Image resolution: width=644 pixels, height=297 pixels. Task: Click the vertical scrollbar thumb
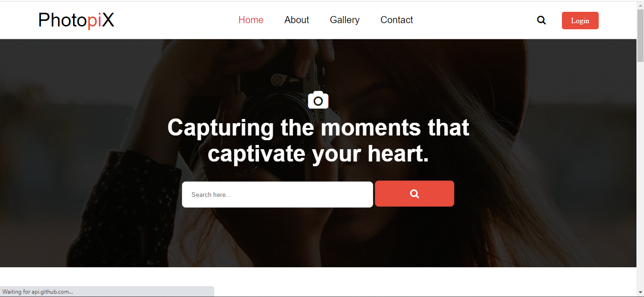pos(640,35)
